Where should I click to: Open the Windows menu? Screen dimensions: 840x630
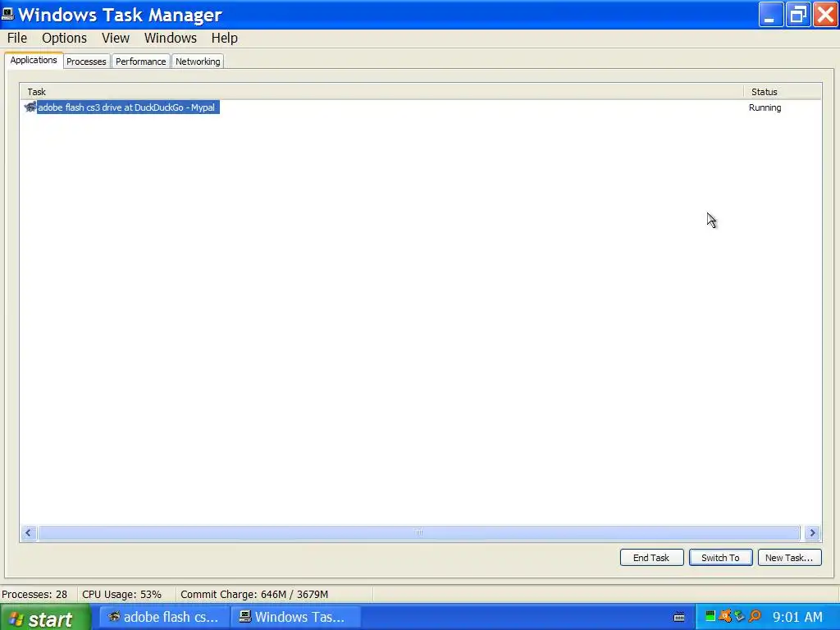pos(171,38)
